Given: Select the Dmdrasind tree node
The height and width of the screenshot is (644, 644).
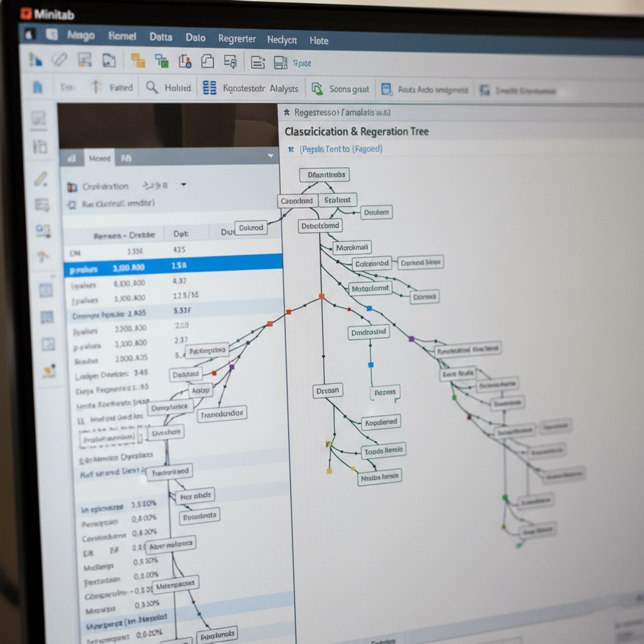Looking at the screenshot, I should coord(369,332).
